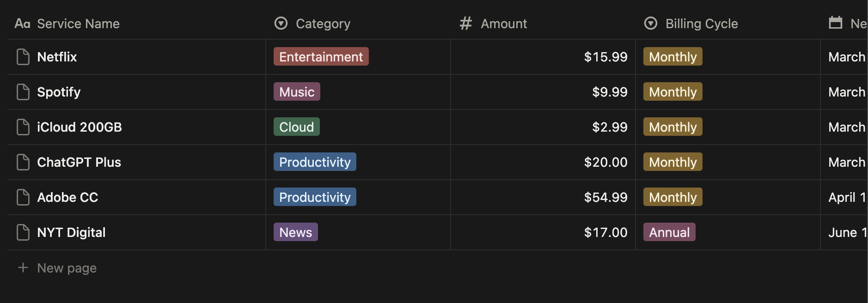The image size is (868, 303).
Task: Click the June date cell for NYT Digital
Action: click(844, 232)
